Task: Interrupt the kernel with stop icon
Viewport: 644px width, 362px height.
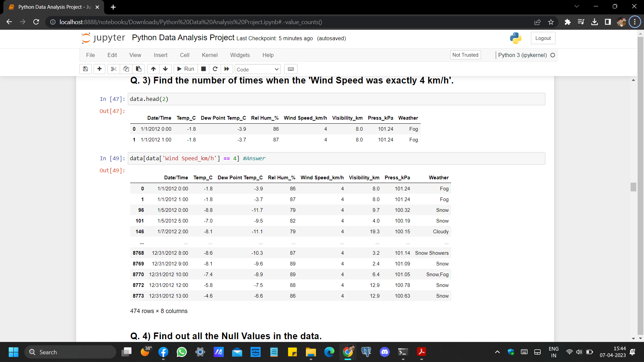Action: pos(203,69)
